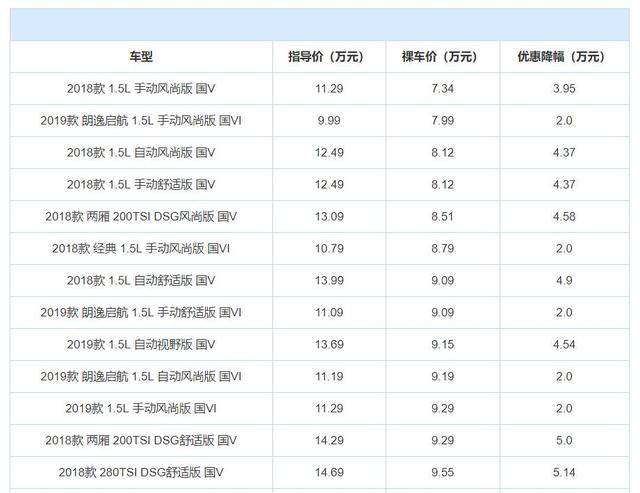Click the bare price value 9.19
Viewport: 640px width, 493px height.
(443, 377)
